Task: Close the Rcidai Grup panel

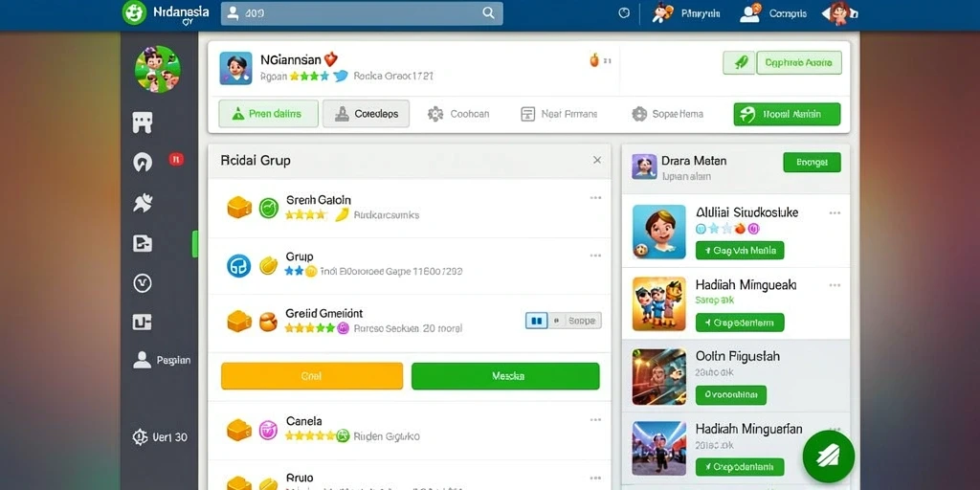Action: pyautogui.click(x=597, y=160)
